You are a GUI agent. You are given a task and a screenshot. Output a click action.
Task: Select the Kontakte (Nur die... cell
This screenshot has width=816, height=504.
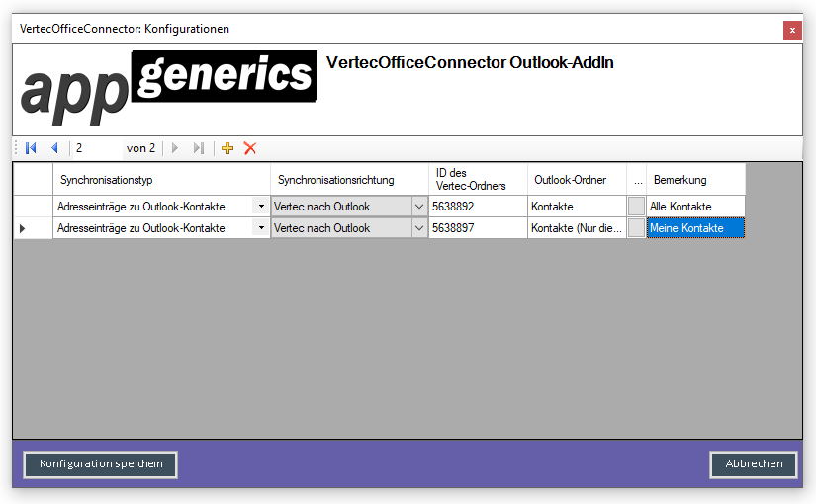(x=577, y=228)
